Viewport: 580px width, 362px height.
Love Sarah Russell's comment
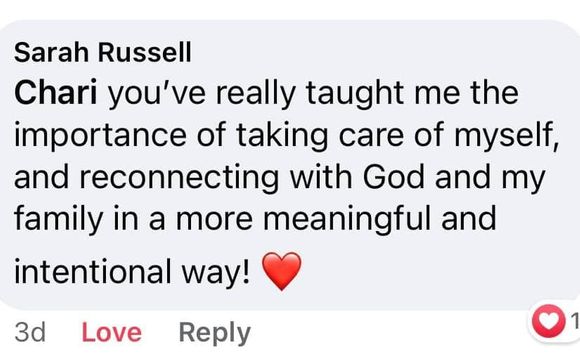(x=111, y=332)
